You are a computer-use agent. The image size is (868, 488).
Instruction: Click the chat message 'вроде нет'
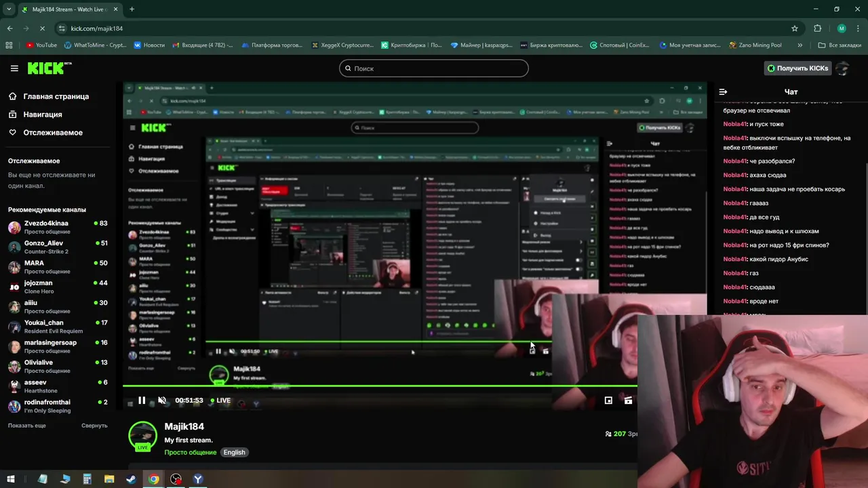(x=764, y=301)
